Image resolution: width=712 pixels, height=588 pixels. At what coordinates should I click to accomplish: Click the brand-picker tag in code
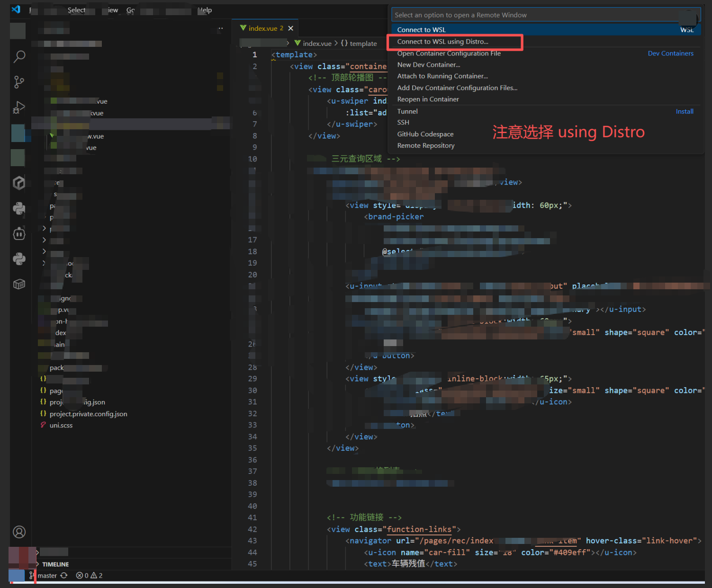(x=394, y=217)
